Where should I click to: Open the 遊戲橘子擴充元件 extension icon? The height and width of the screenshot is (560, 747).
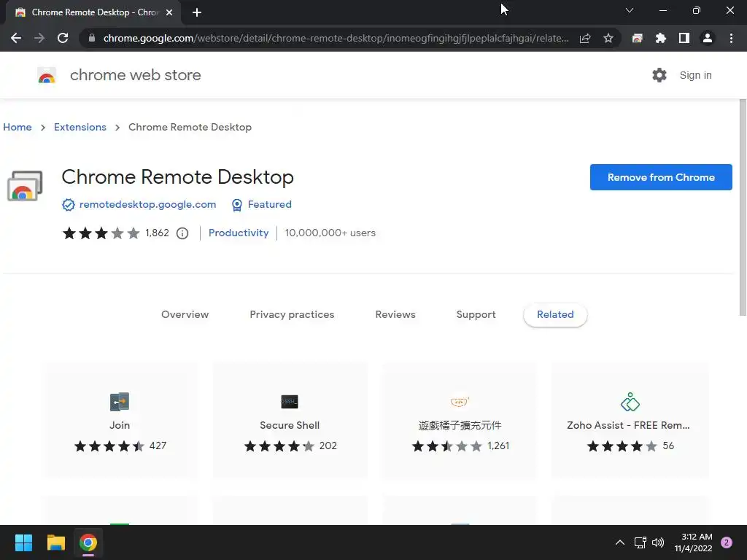[460, 402]
